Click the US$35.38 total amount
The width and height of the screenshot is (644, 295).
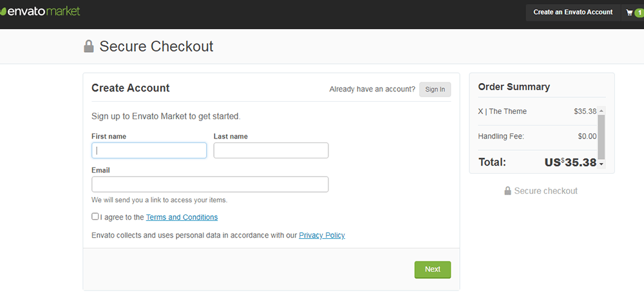pos(571,162)
